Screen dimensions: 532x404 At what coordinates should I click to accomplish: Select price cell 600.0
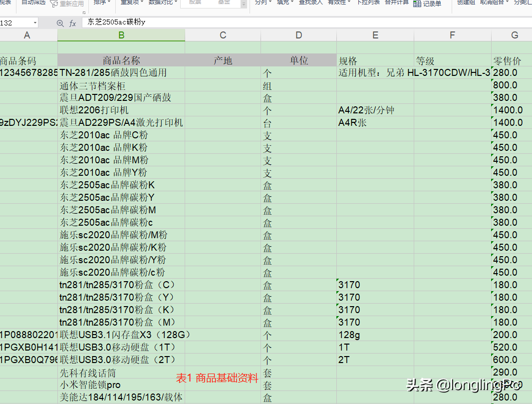click(x=512, y=360)
